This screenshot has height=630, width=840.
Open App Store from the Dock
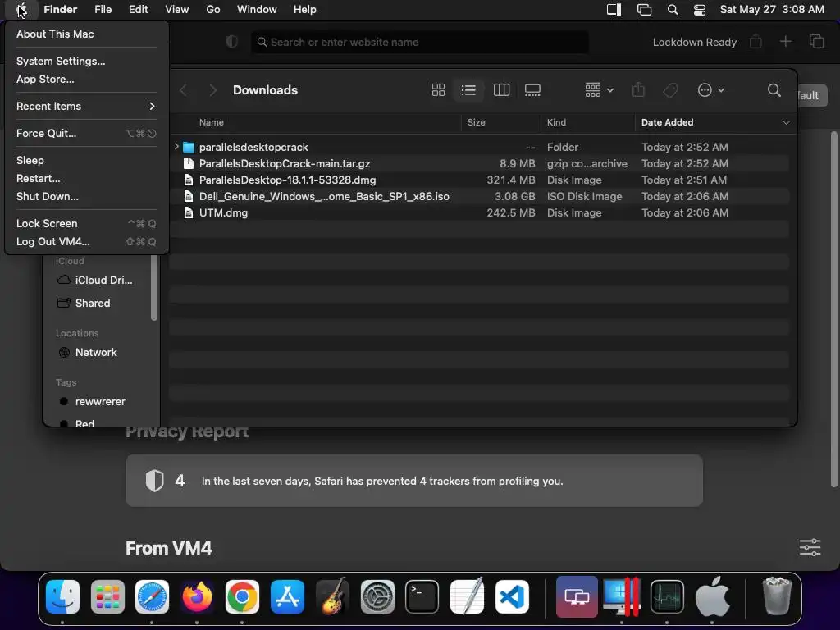tap(287, 597)
